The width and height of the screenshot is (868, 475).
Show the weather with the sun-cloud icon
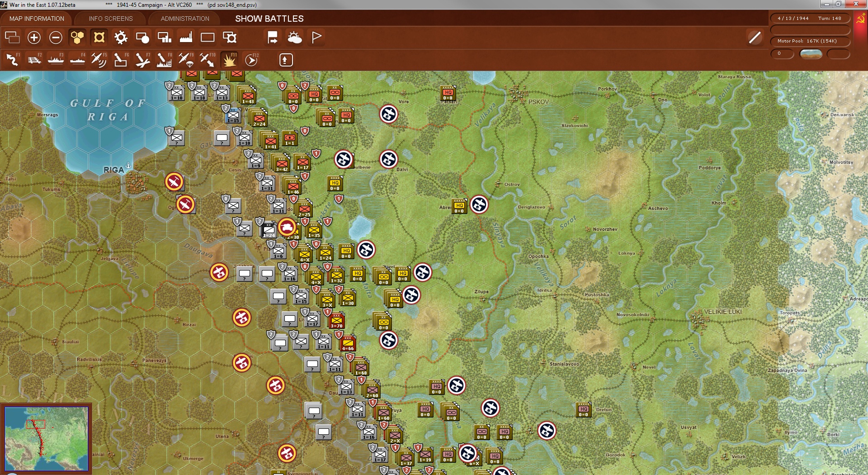(295, 38)
